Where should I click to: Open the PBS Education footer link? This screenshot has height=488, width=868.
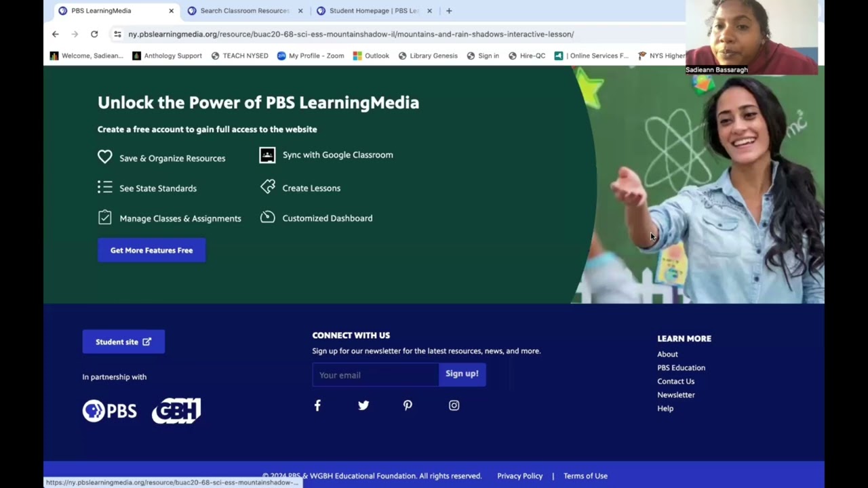681,367
